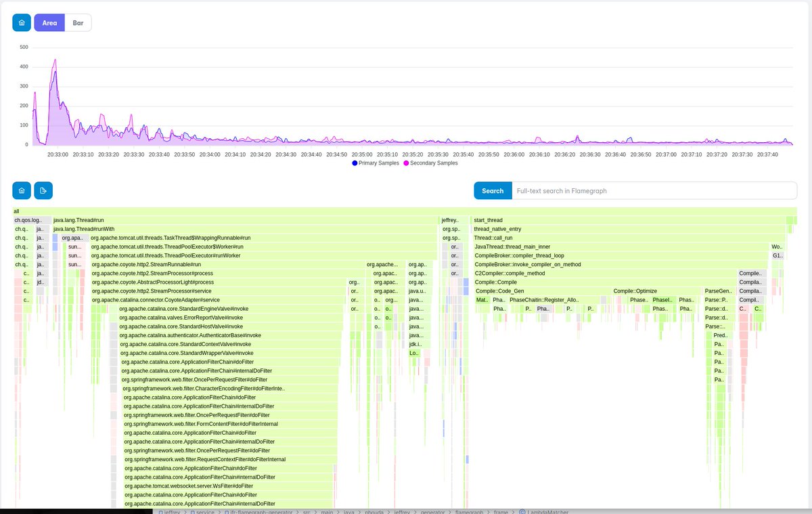Select the CoyoteAdapter#service frame
The image size is (812, 514).
tap(219, 299)
